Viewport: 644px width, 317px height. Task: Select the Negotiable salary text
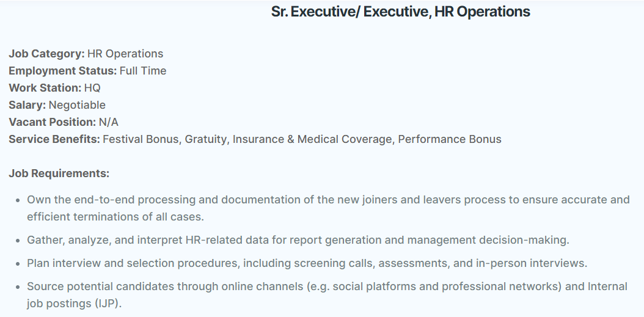point(77,105)
